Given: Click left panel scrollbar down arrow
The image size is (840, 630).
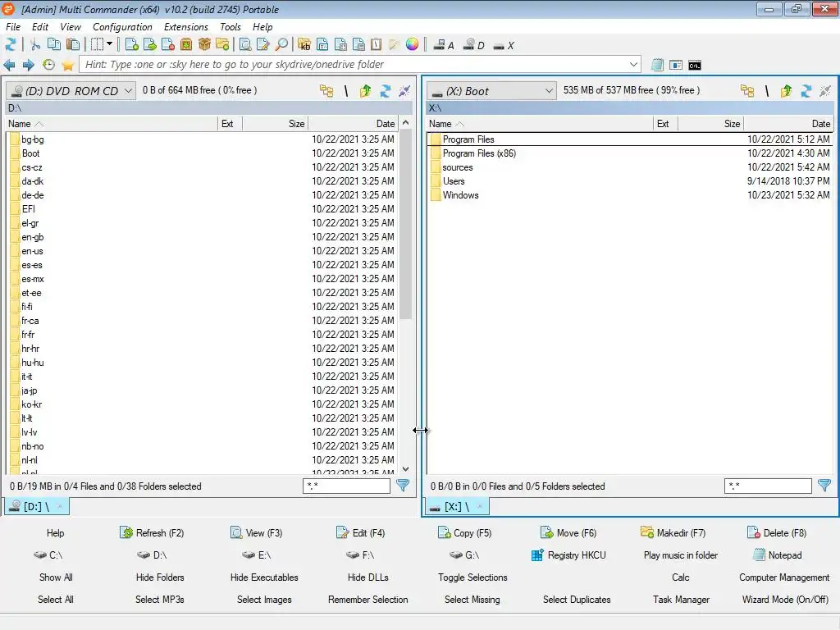Looking at the screenshot, I should (406, 468).
